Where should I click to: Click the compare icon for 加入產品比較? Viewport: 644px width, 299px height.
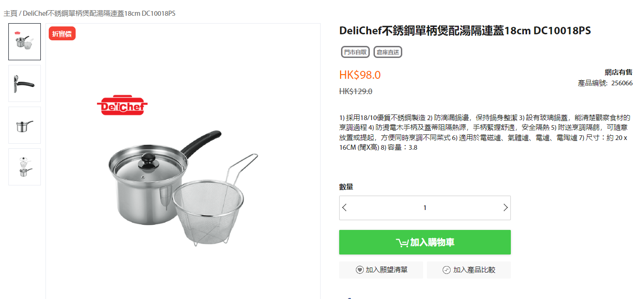coord(447,270)
